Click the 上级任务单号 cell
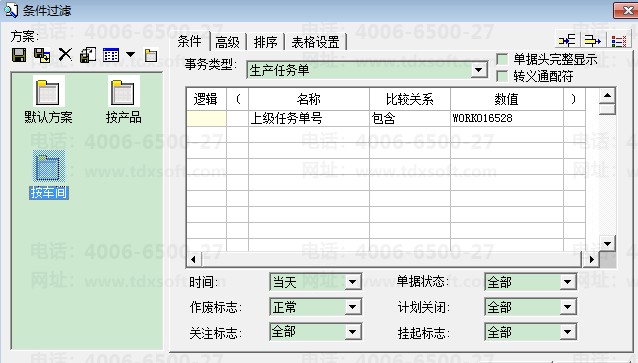Image resolution: width=638 pixels, height=363 pixels. coord(309,118)
